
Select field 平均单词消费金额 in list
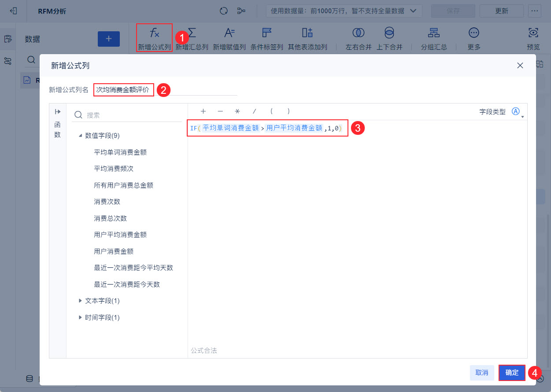pyautogui.click(x=120, y=152)
